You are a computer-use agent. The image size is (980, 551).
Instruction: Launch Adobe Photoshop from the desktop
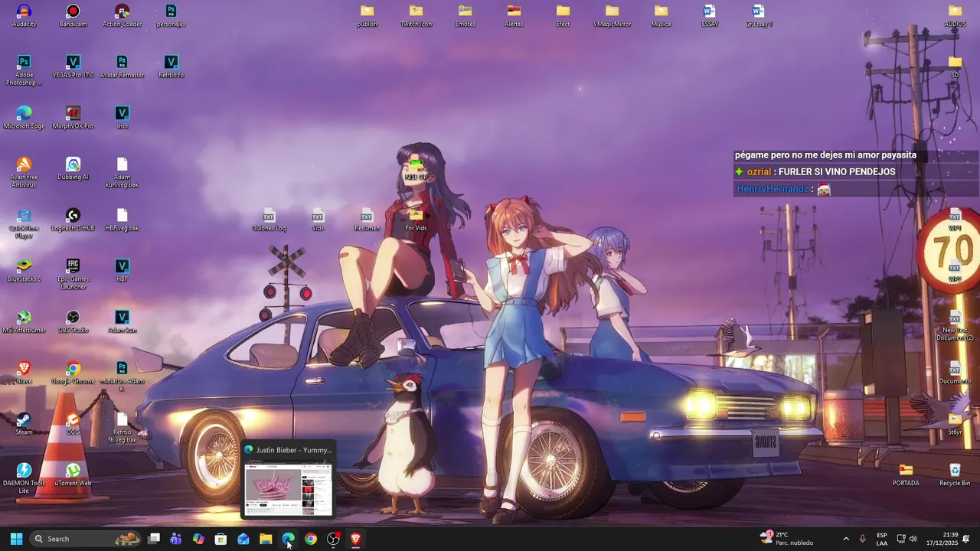click(x=24, y=70)
